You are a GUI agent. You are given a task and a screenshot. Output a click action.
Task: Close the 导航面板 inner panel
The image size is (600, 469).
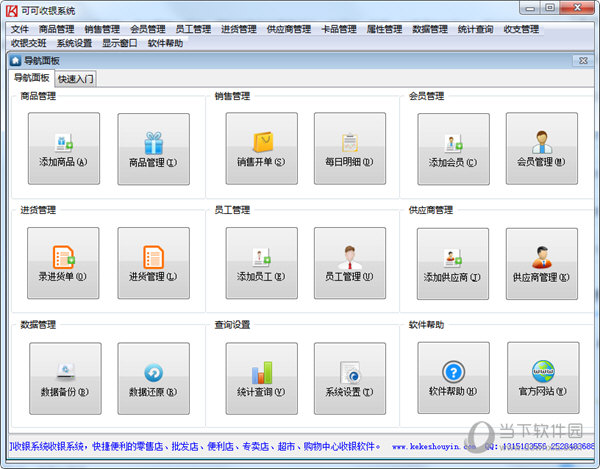coord(583,60)
